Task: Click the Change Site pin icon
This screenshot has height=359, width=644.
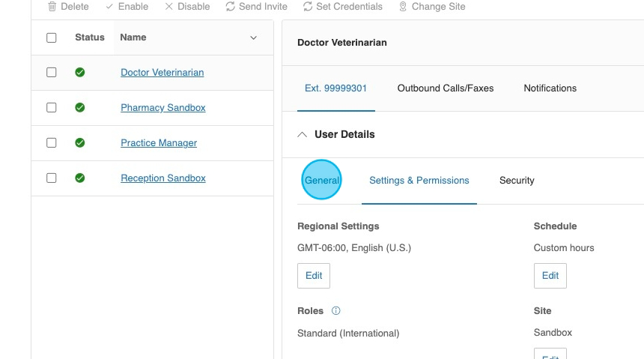Action: (403, 7)
